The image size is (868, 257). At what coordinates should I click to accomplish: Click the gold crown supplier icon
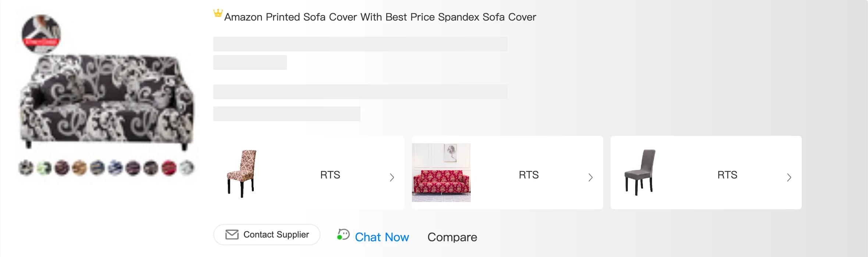[218, 13]
